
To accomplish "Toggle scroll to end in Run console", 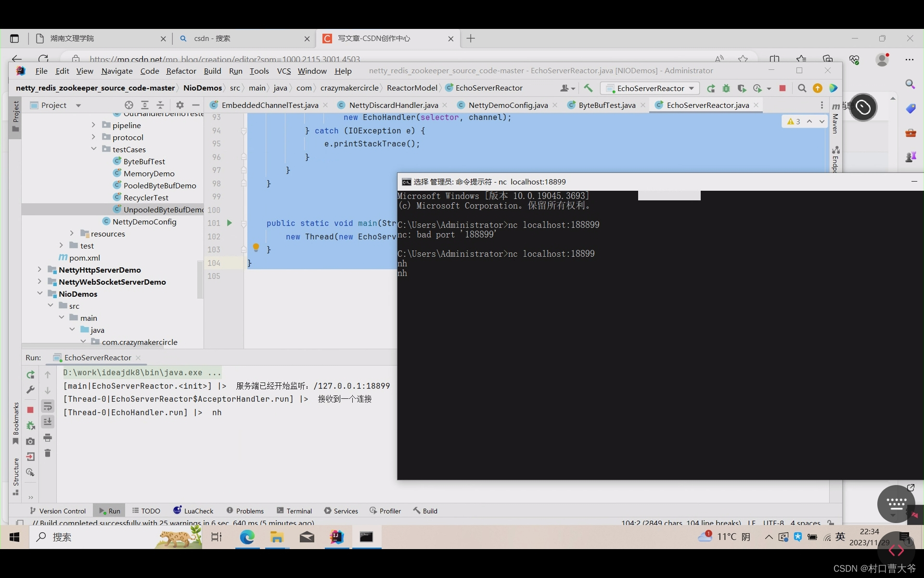I will (x=48, y=422).
